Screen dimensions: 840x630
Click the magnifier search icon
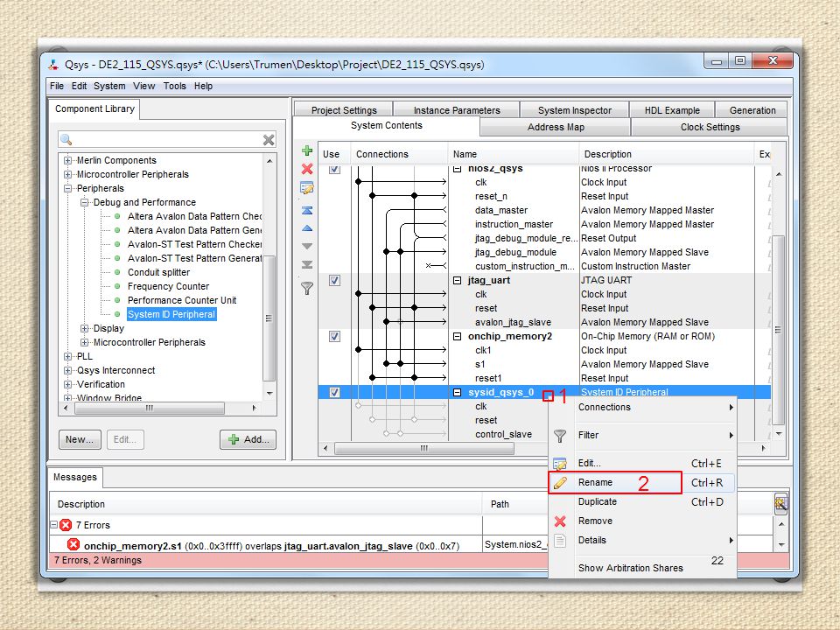click(66, 139)
